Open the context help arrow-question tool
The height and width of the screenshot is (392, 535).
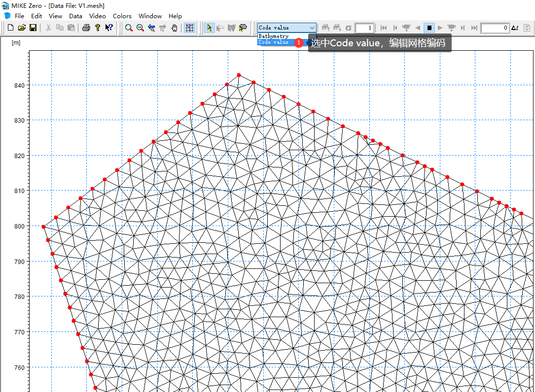(x=109, y=28)
